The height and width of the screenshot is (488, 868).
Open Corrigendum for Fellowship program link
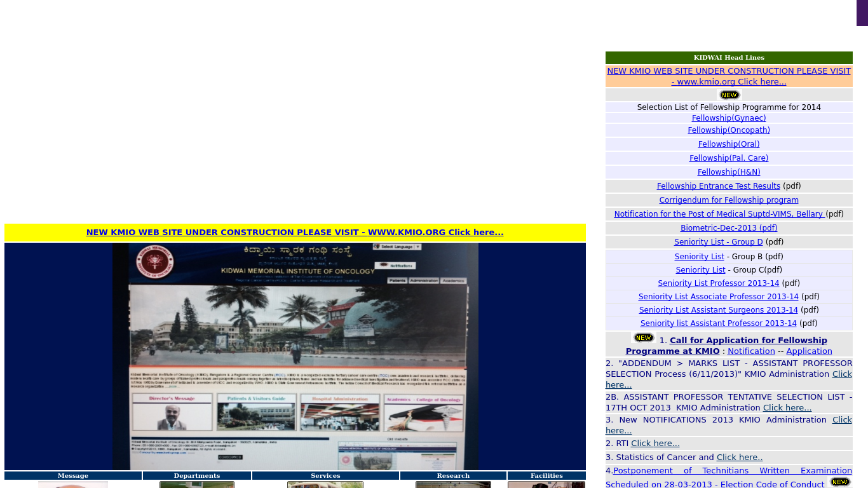point(729,200)
